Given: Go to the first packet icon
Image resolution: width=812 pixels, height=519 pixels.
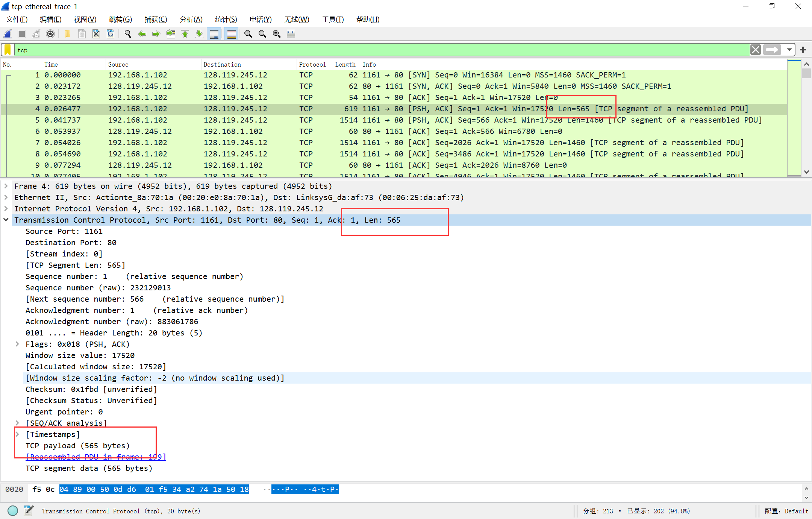Looking at the screenshot, I should click(185, 34).
